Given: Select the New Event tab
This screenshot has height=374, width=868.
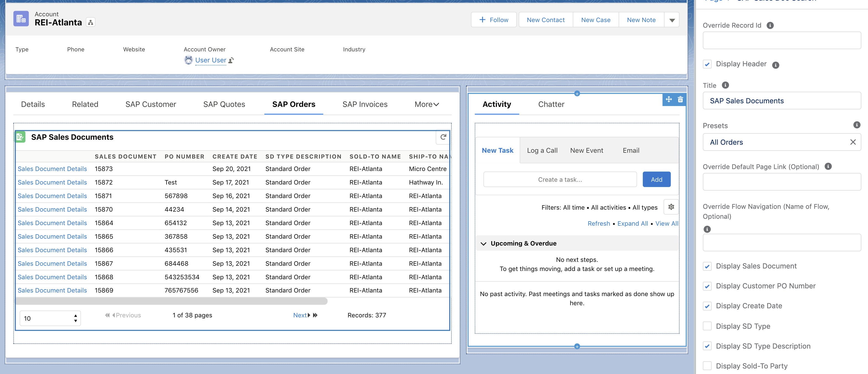Looking at the screenshot, I should click(x=586, y=151).
